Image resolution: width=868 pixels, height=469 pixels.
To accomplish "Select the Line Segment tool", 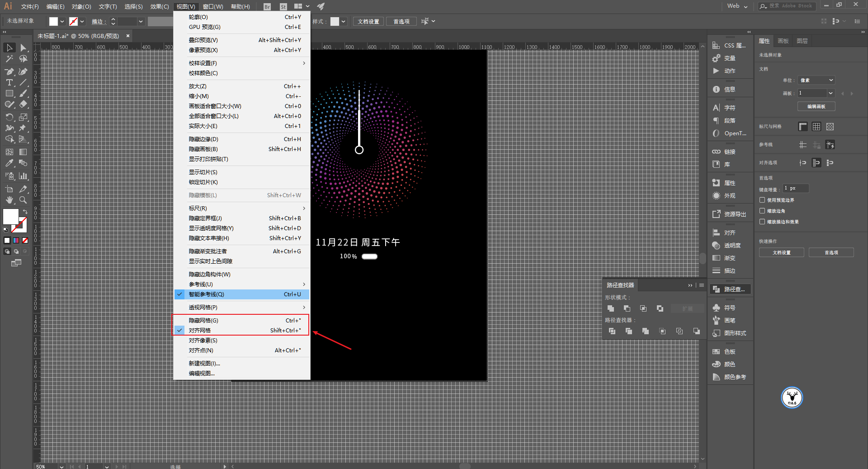I will pyautogui.click(x=24, y=82).
